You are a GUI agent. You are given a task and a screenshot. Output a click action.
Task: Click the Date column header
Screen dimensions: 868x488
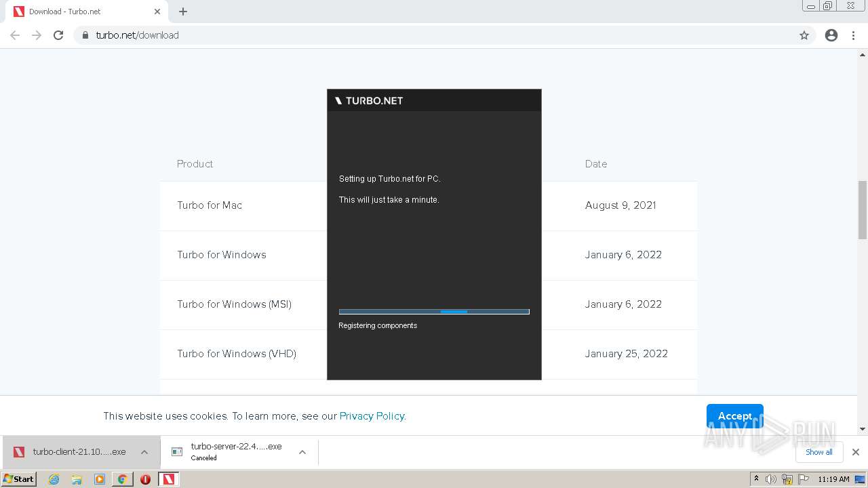pyautogui.click(x=596, y=164)
